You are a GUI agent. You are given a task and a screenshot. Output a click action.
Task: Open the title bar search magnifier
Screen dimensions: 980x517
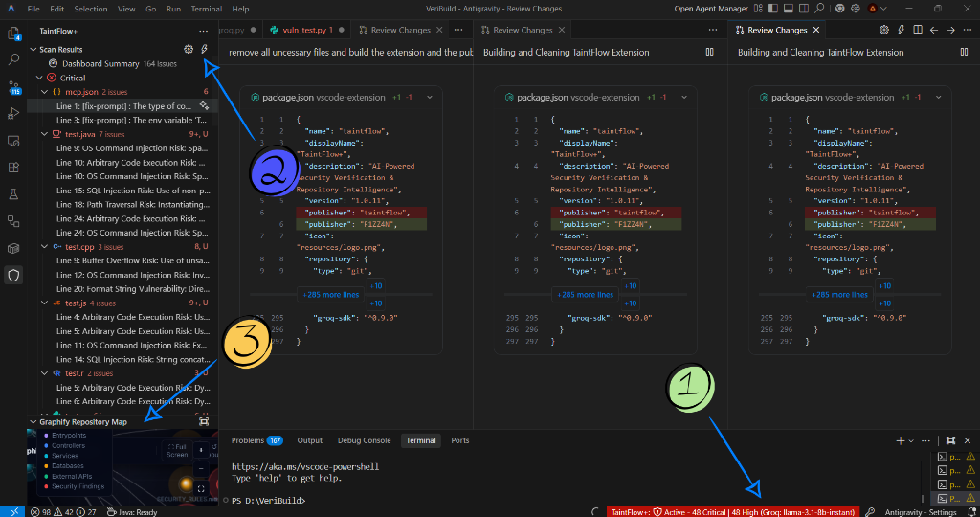pyautogui.click(x=819, y=9)
